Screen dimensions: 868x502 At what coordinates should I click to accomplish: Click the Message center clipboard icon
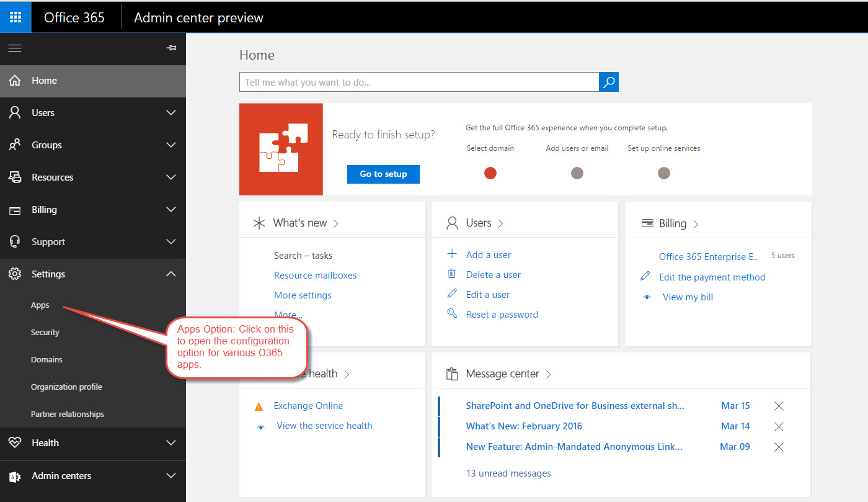point(452,374)
